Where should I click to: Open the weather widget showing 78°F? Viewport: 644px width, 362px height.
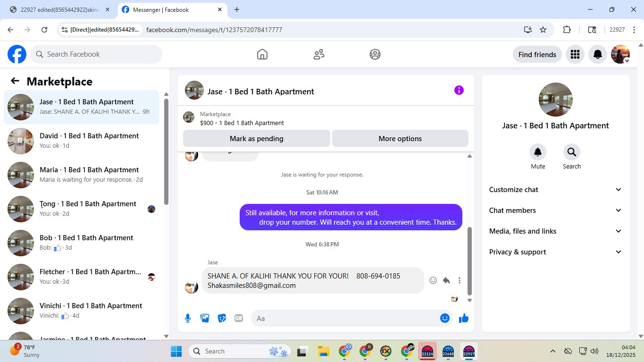click(x=25, y=351)
